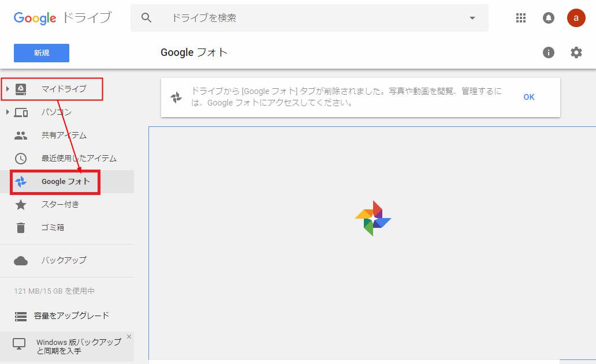Click the search magnifier icon
The image size is (596, 364).
(147, 18)
